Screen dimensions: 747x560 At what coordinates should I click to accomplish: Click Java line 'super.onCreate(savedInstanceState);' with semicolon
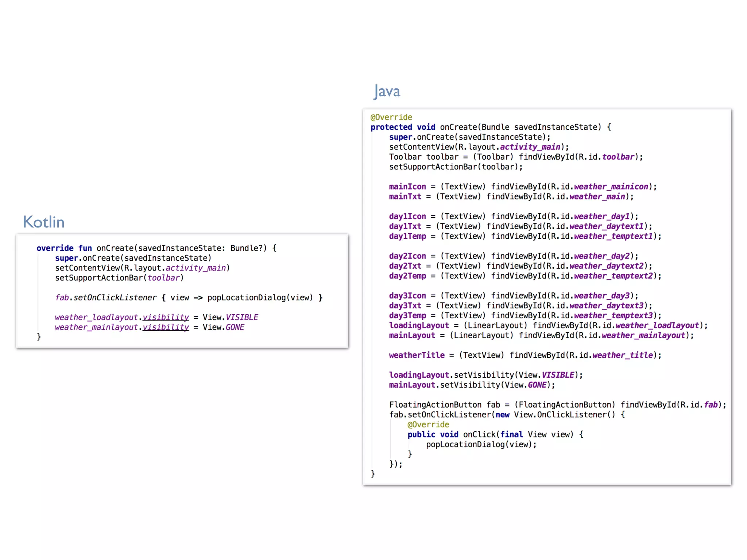470,137
